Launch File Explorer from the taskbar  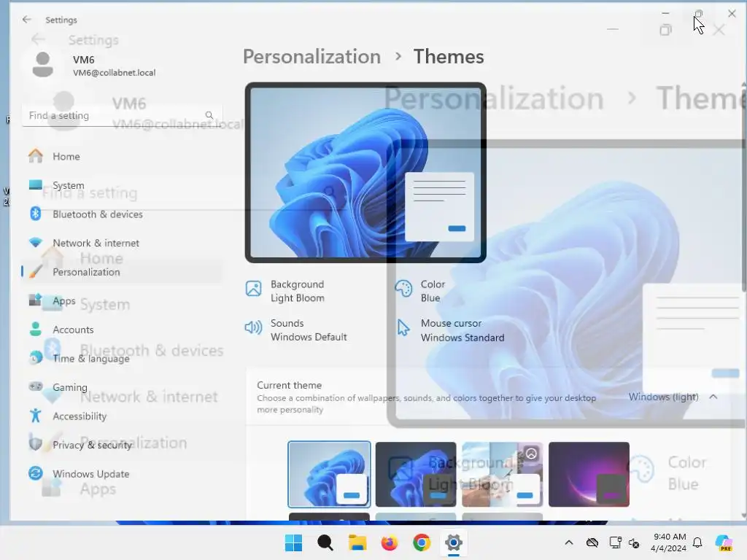coord(357,542)
